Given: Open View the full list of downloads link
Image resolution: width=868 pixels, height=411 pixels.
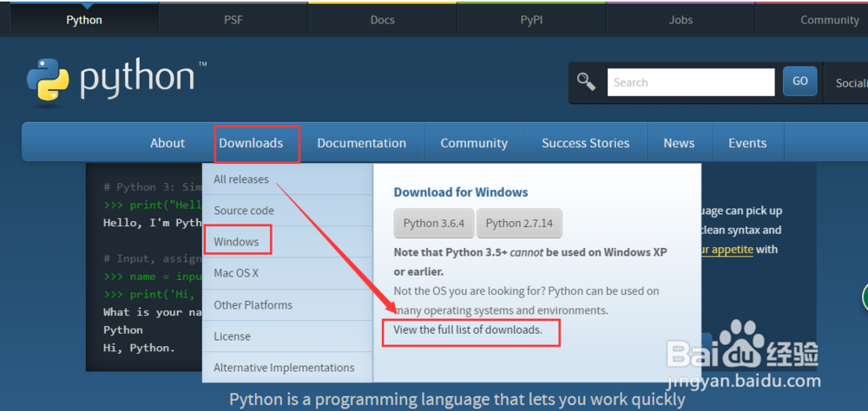Looking at the screenshot, I should point(467,329).
